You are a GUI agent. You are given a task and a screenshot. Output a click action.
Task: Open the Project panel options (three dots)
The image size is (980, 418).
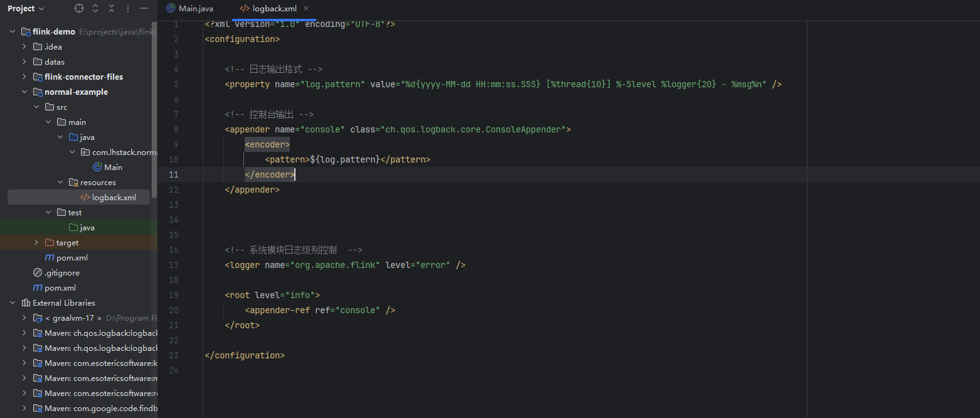pos(128,9)
